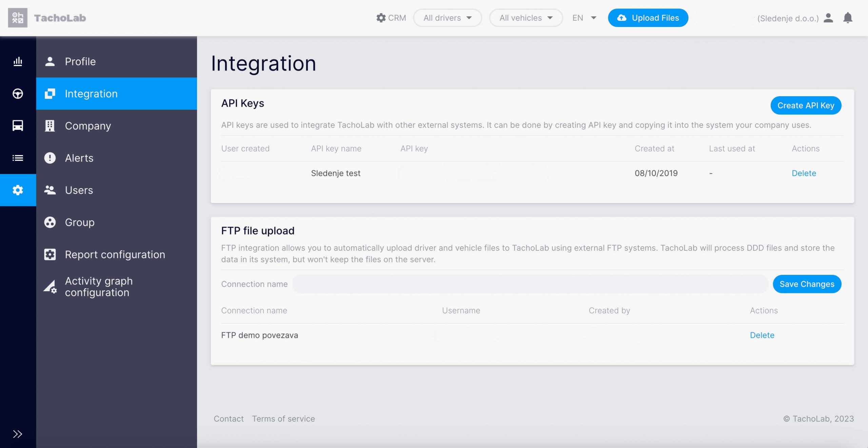Click the 'Username' column header
The width and height of the screenshot is (868, 448).
tap(461, 310)
